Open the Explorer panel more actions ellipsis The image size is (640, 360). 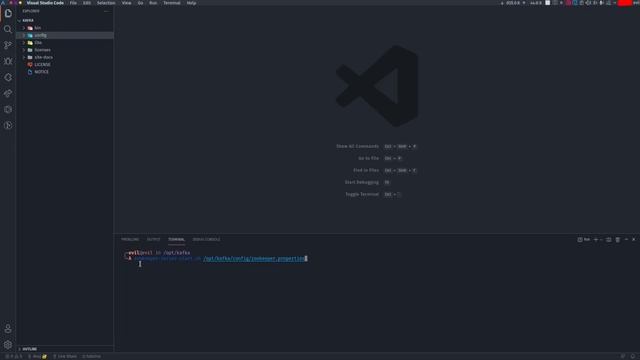pyautogui.click(x=107, y=11)
